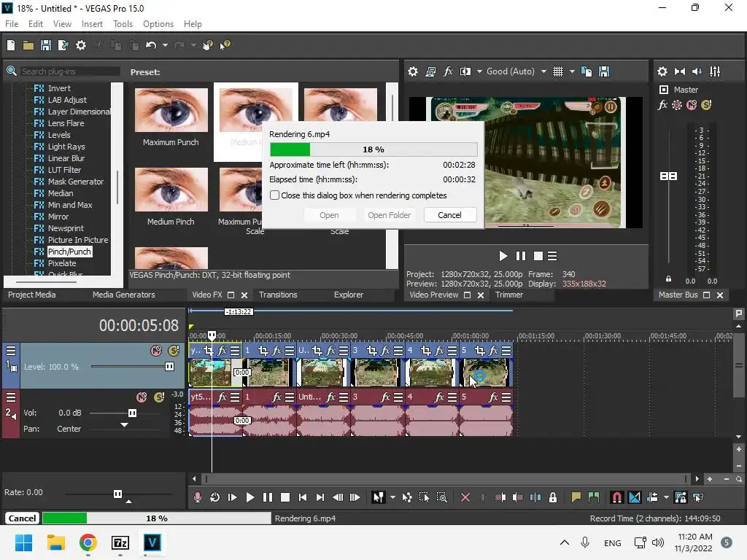Screen dimensions: 747x560
Task: Open the Good (Auto) preview quality dropdown
Action: tap(516, 71)
